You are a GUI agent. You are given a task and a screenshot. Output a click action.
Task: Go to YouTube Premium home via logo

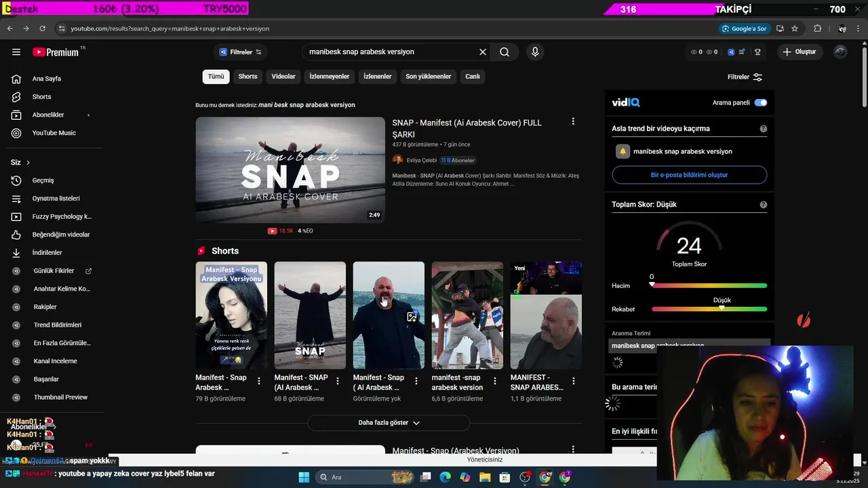(x=57, y=52)
